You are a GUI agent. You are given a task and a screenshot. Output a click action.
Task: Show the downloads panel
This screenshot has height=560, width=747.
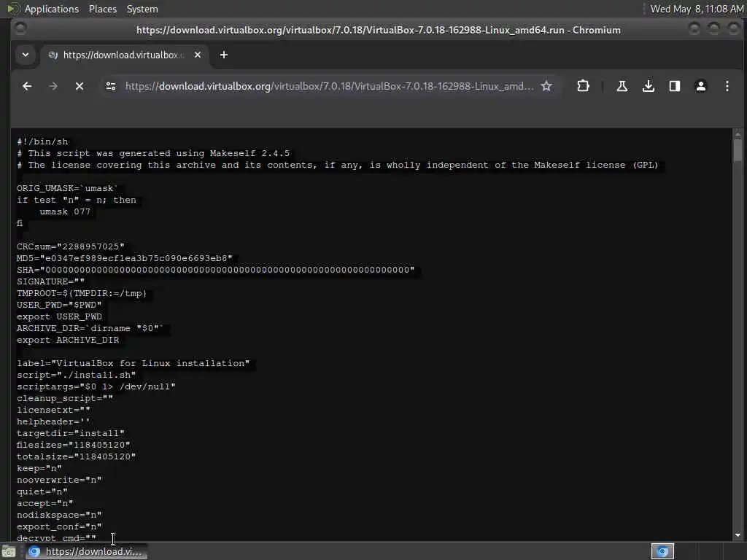click(x=649, y=86)
